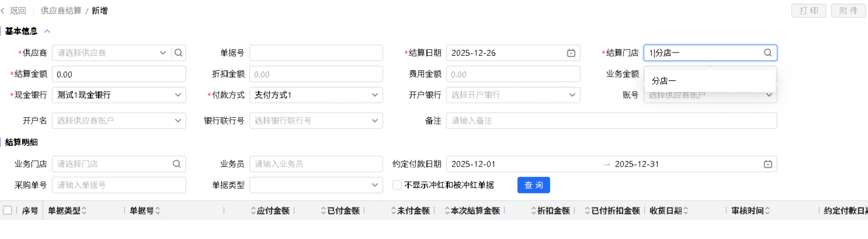Select 分店一 from the dropdown list
This screenshot has width=868, height=239.
click(x=664, y=81)
